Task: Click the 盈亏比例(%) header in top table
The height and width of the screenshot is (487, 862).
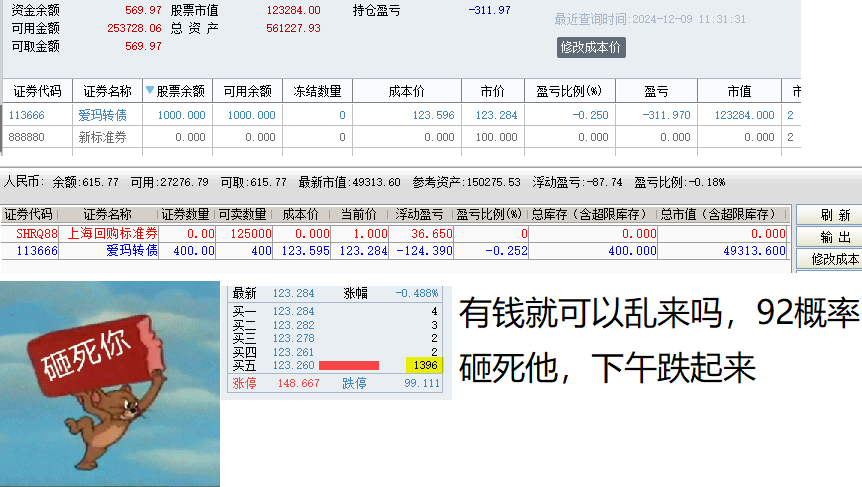Action: [x=570, y=91]
